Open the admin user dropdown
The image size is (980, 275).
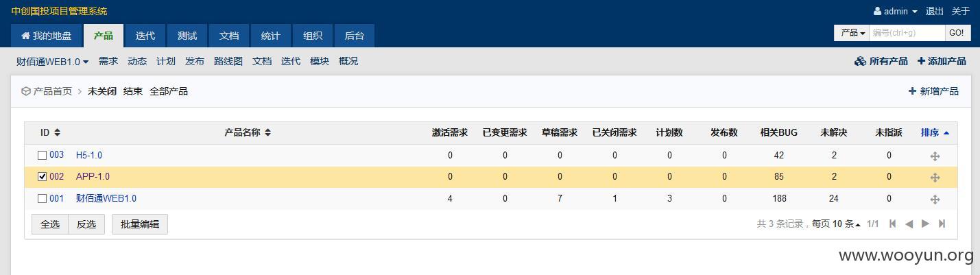[x=896, y=11]
